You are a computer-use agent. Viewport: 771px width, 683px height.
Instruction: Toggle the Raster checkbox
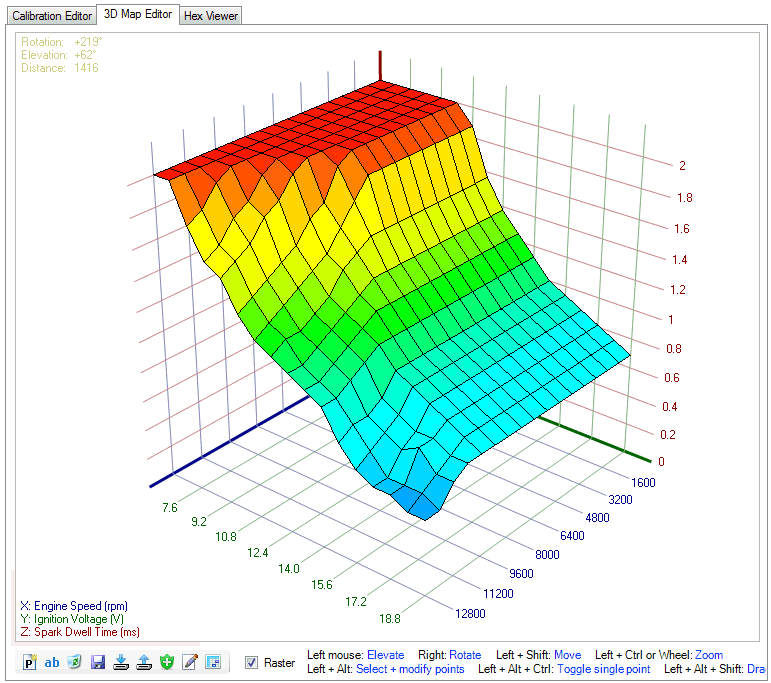[252, 662]
